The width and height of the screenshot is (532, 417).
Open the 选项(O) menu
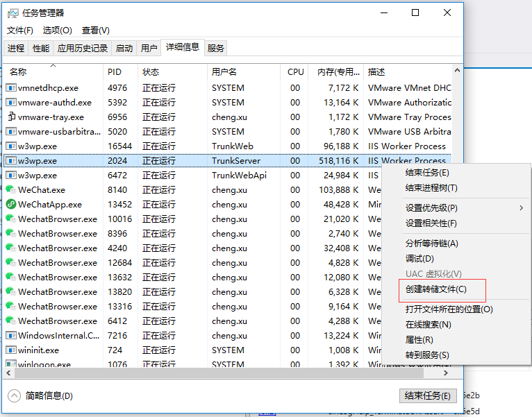58,31
